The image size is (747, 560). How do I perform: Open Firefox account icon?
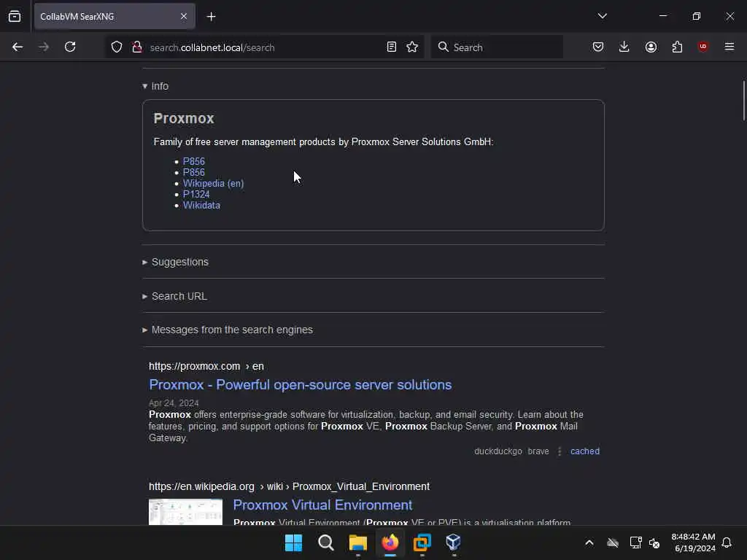[x=651, y=47]
